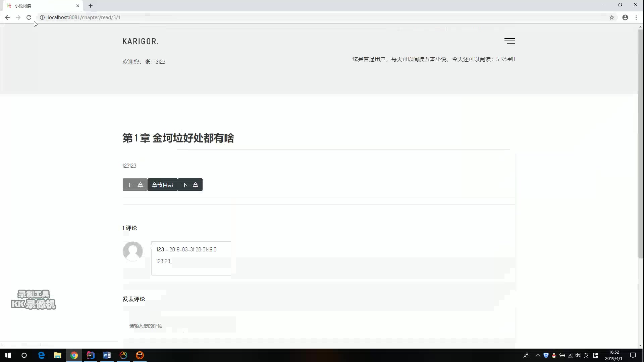The image size is (644, 362).
Task: Open the People icon in system tray
Action: (x=526, y=355)
